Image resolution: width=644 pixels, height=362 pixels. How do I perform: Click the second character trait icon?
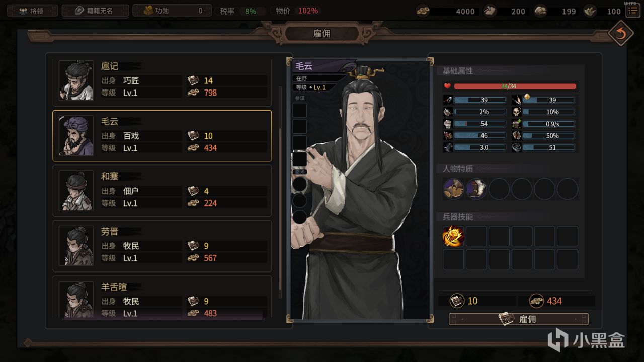tap(476, 189)
